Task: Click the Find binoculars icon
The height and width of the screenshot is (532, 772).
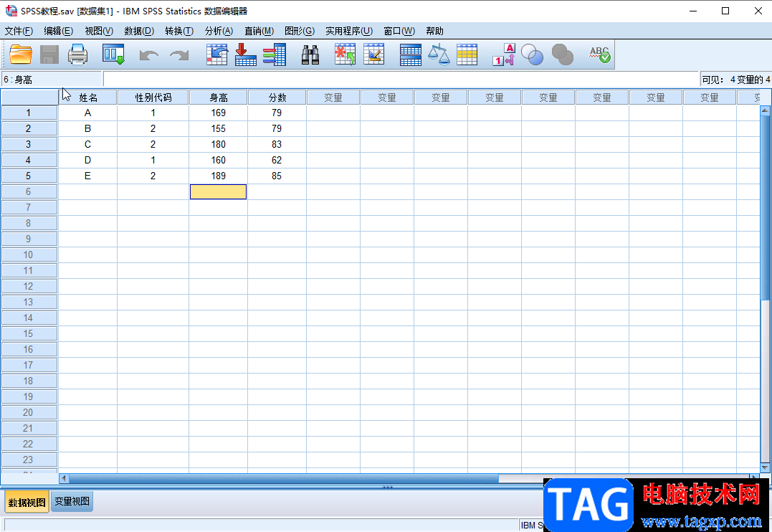Action: coord(310,54)
